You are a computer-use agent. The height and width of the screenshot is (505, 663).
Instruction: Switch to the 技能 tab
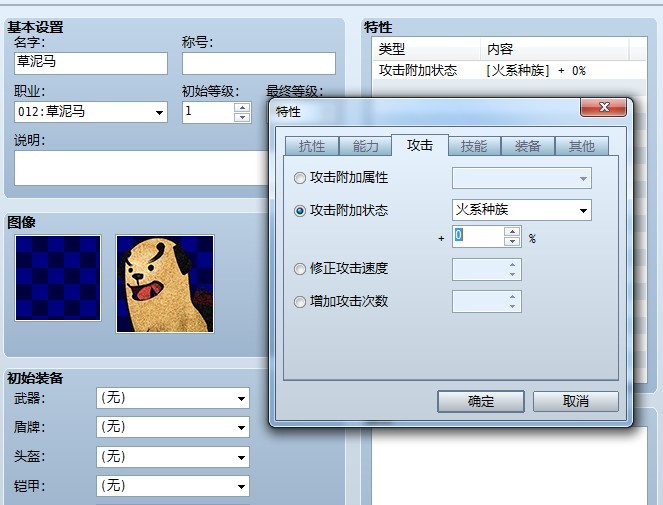tap(474, 146)
